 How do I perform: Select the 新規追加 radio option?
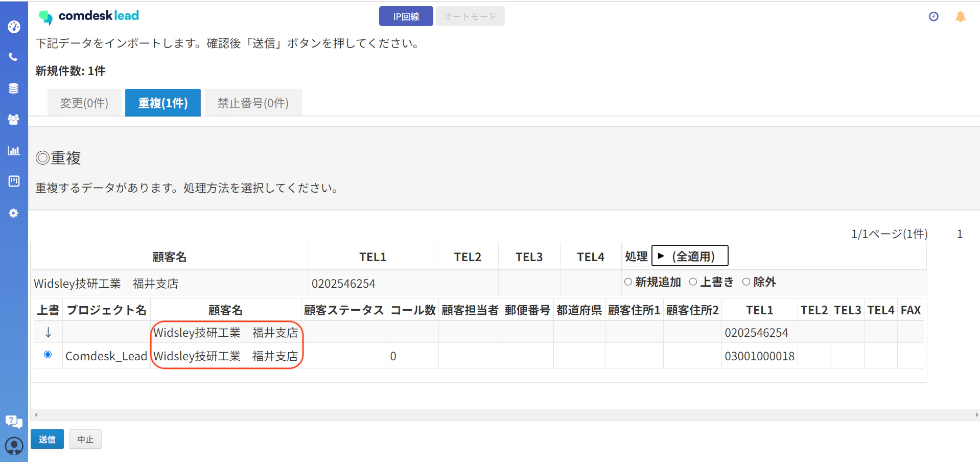pyautogui.click(x=628, y=282)
